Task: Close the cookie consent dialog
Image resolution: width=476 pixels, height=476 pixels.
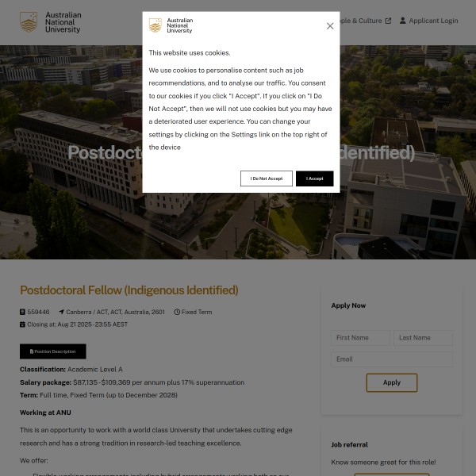Action: pos(330,26)
